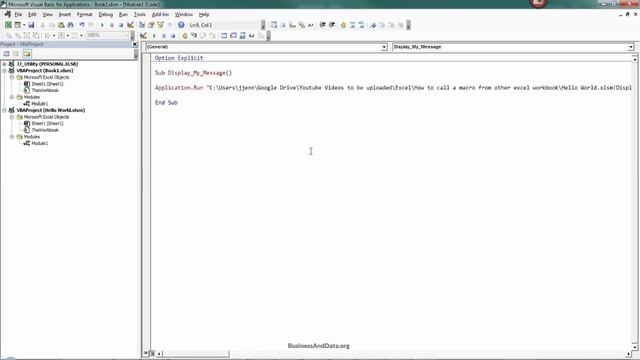The height and width of the screenshot is (360, 640).
Task: Click the blue Help question mark icon
Action: [181, 25]
